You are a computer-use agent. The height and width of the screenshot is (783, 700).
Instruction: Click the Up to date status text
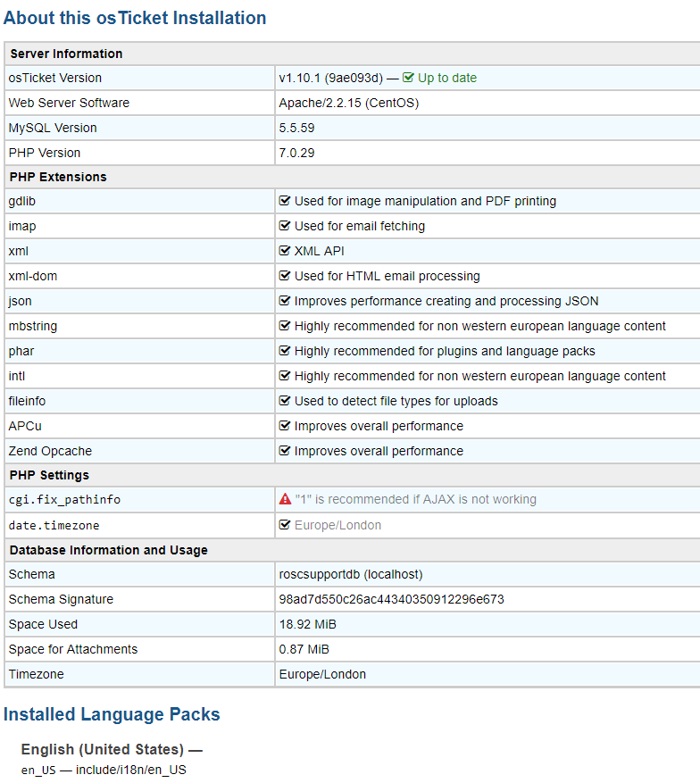(447, 78)
